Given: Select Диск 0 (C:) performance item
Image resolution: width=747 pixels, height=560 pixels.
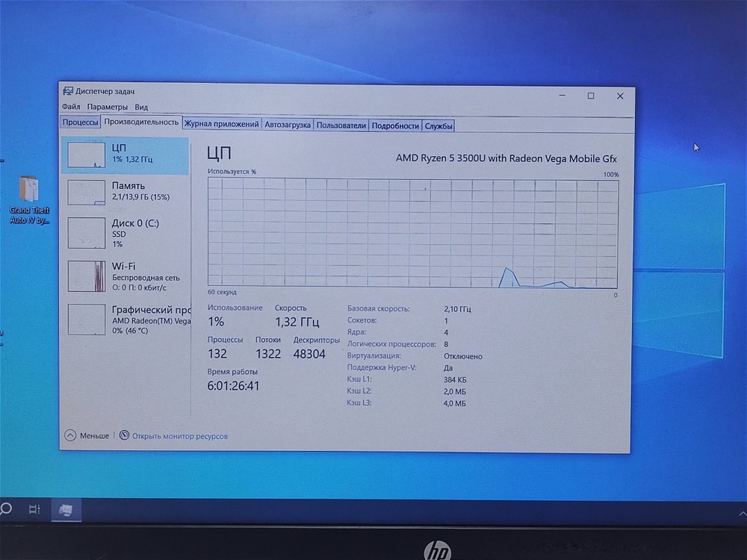Looking at the screenshot, I should click(x=125, y=233).
